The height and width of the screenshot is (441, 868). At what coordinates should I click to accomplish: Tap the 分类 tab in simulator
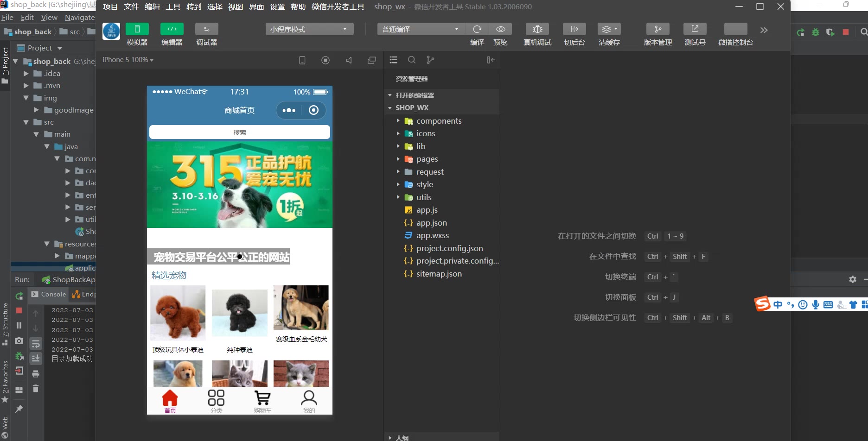click(x=216, y=401)
